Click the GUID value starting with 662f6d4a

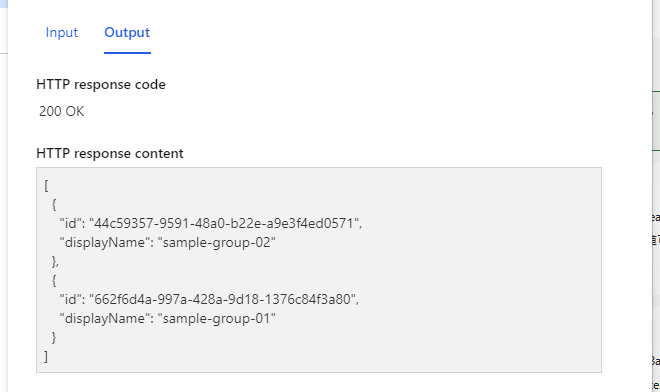pos(224,299)
